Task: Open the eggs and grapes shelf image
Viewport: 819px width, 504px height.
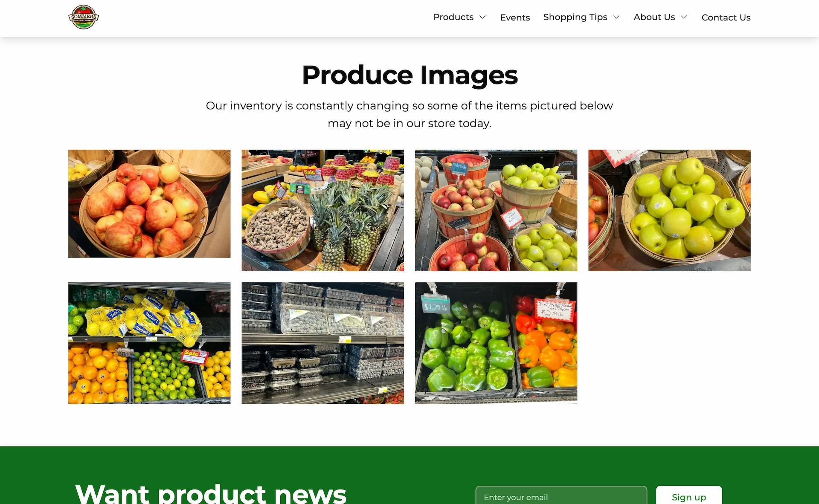Action: [x=323, y=343]
